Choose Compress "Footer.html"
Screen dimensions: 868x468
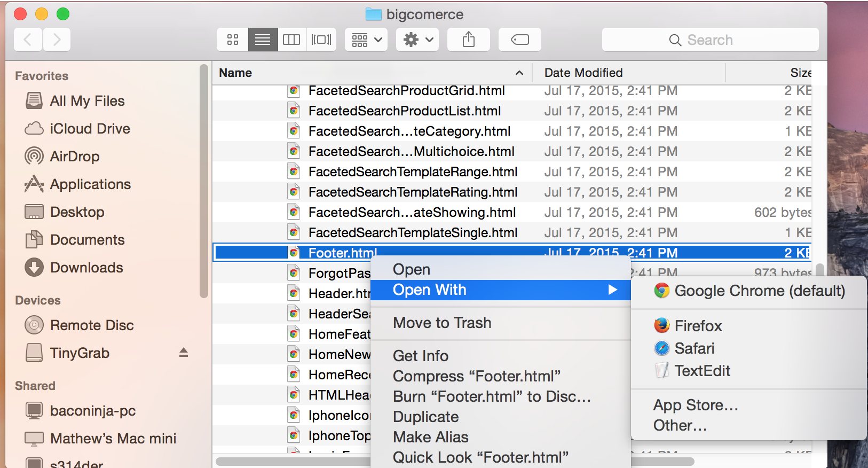[500, 377]
